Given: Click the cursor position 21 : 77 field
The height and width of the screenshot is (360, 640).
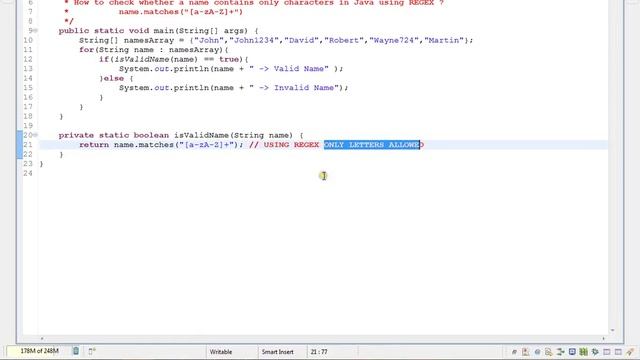Looking at the screenshot, I should pyautogui.click(x=319, y=351).
